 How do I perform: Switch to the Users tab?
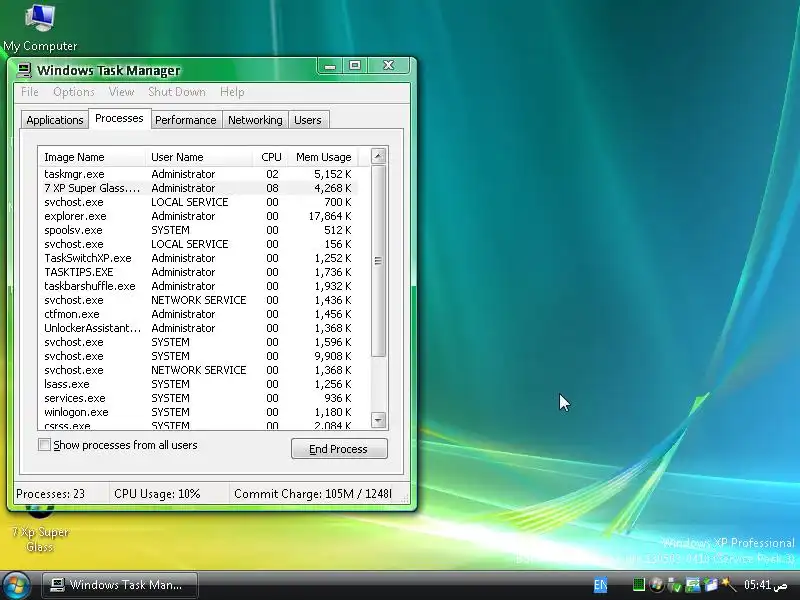coord(308,120)
